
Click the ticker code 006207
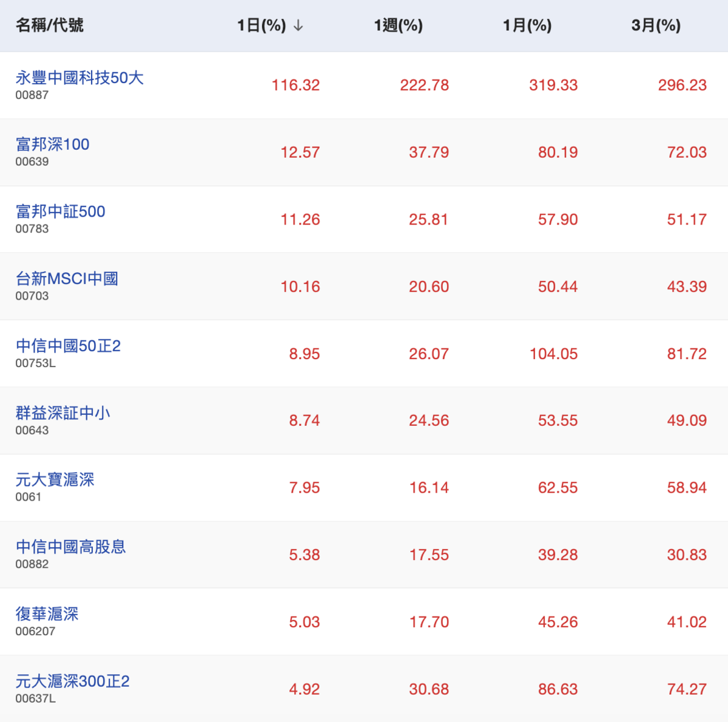pyautogui.click(x=35, y=632)
